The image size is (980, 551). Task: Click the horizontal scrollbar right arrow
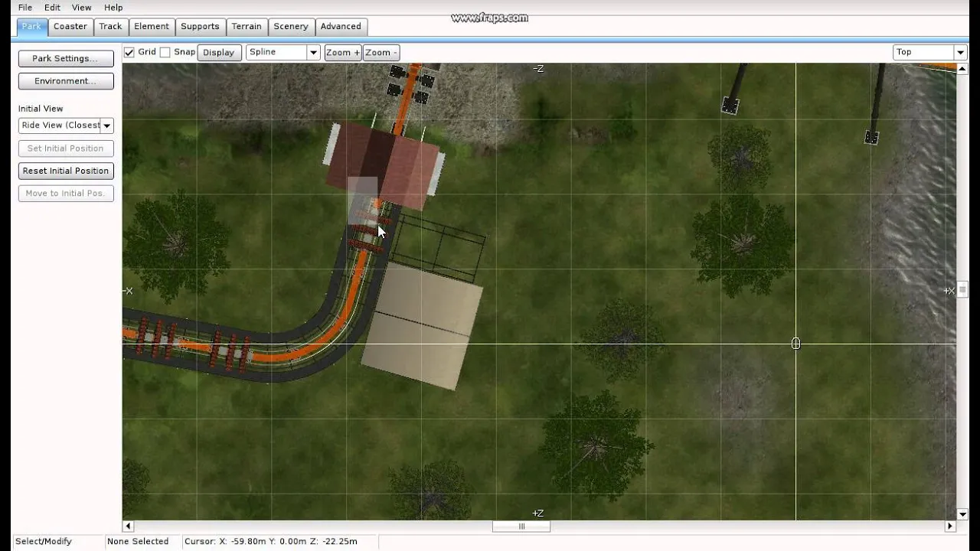[950, 527]
